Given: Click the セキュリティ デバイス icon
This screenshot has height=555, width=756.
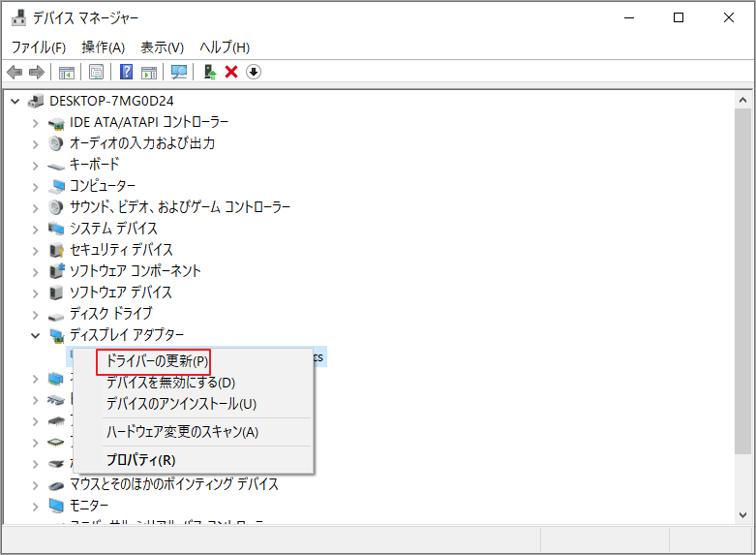Looking at the screenshot, I should (56, 250).
